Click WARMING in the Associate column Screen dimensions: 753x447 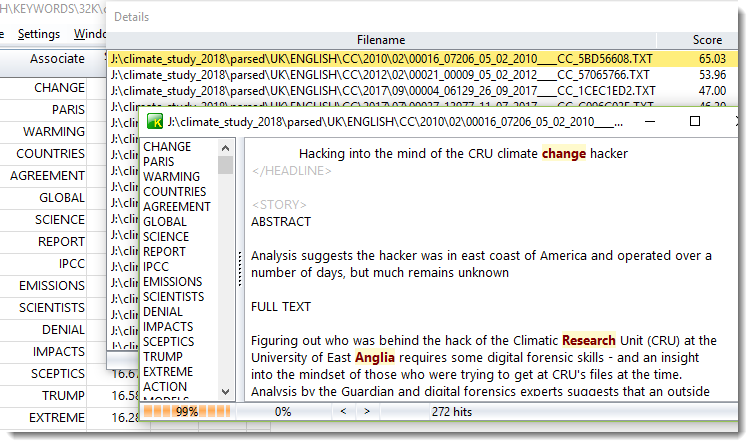54,132
